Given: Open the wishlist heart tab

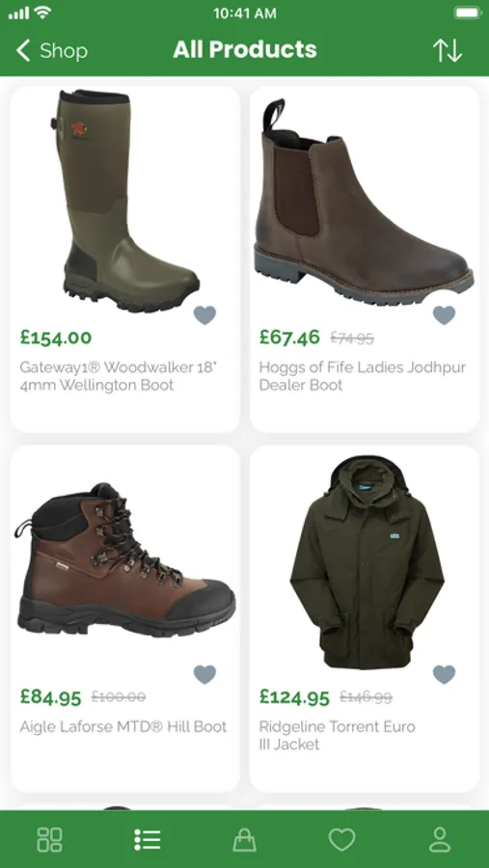Looking at the screenshot, I should click(341, 840).
